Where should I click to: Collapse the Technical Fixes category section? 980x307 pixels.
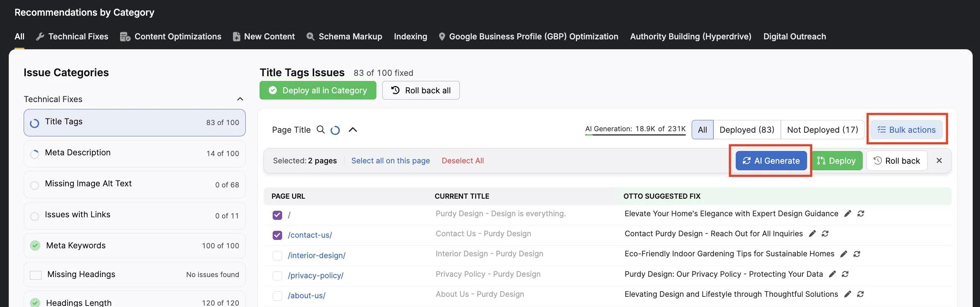[240, 99]
